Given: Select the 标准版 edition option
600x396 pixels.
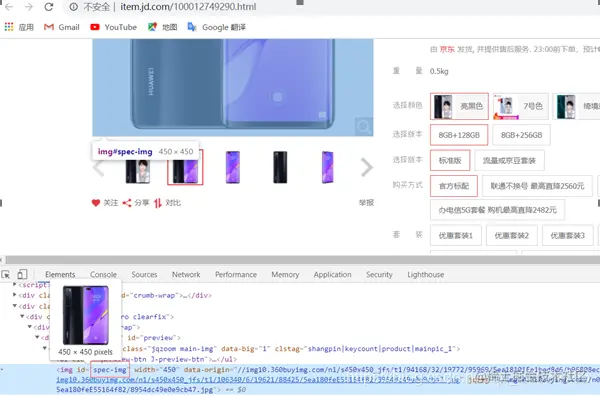Looking at the screenshot, I should [x=450, y=160].
